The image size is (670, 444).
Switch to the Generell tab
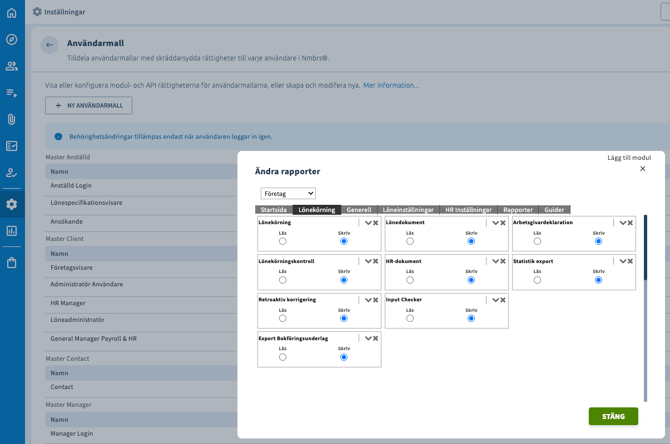pos(359,210)
